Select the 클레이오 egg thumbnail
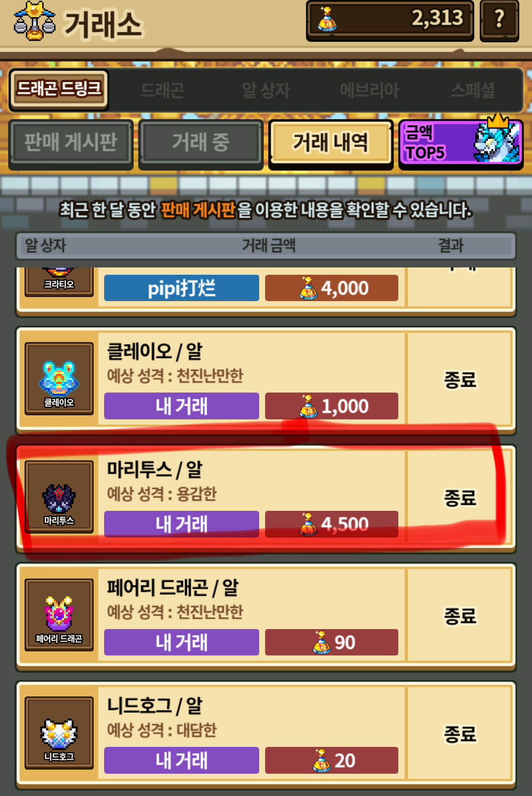532x796 pixels. pos(59,378)
